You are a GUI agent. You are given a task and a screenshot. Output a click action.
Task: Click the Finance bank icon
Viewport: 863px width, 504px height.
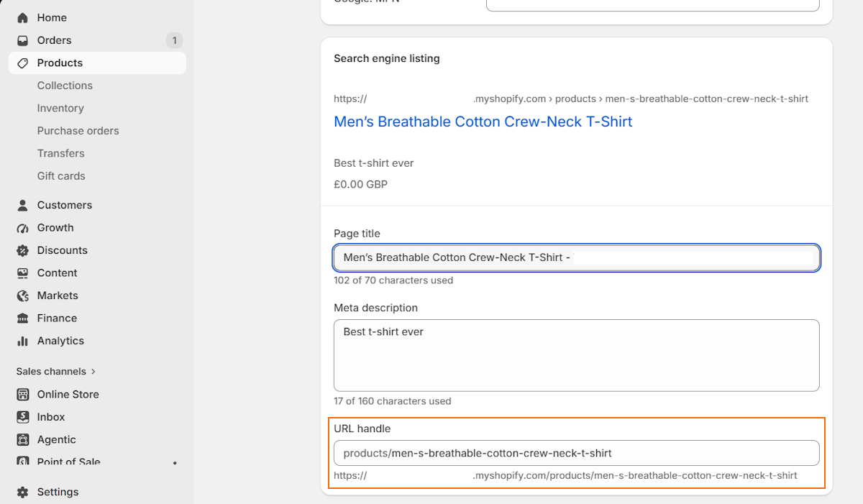23,319
